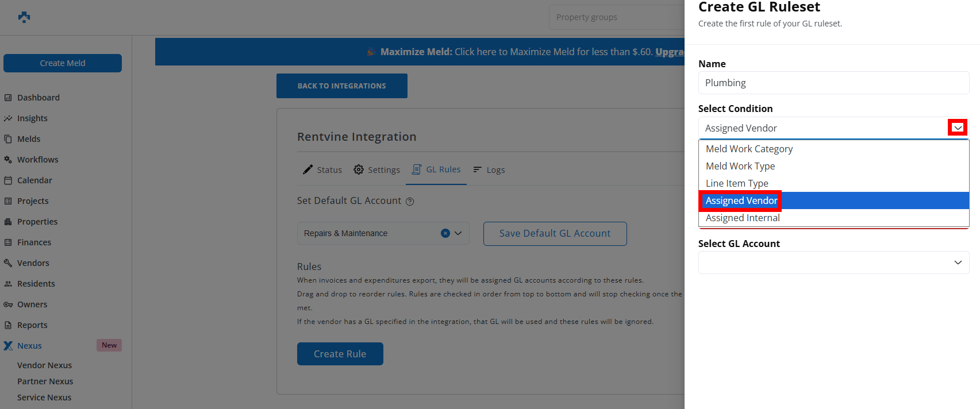Click the Insights chart icon
This screenshot has width=980, height=409.
pyautogui.click(x=8, y=118)
